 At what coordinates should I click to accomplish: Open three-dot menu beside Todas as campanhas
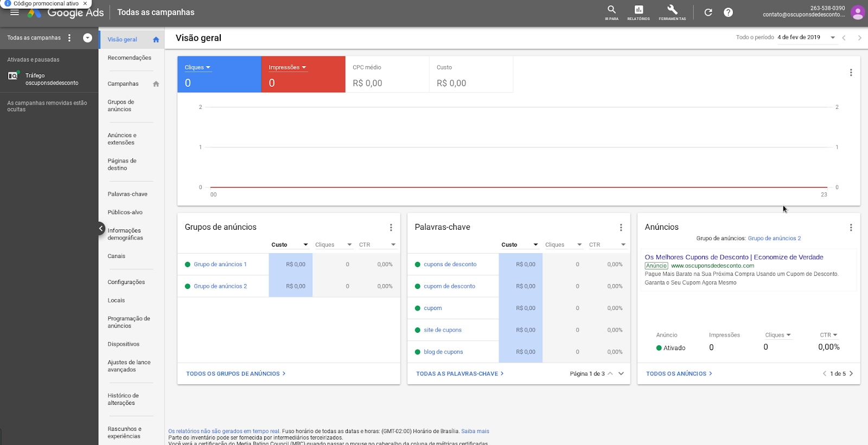click(69, 38)
